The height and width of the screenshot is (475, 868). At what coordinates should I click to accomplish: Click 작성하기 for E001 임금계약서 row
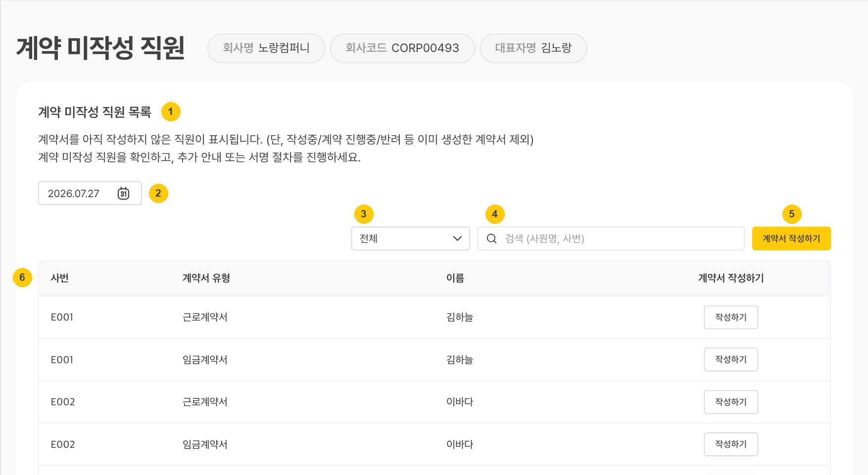pos(731,360)
